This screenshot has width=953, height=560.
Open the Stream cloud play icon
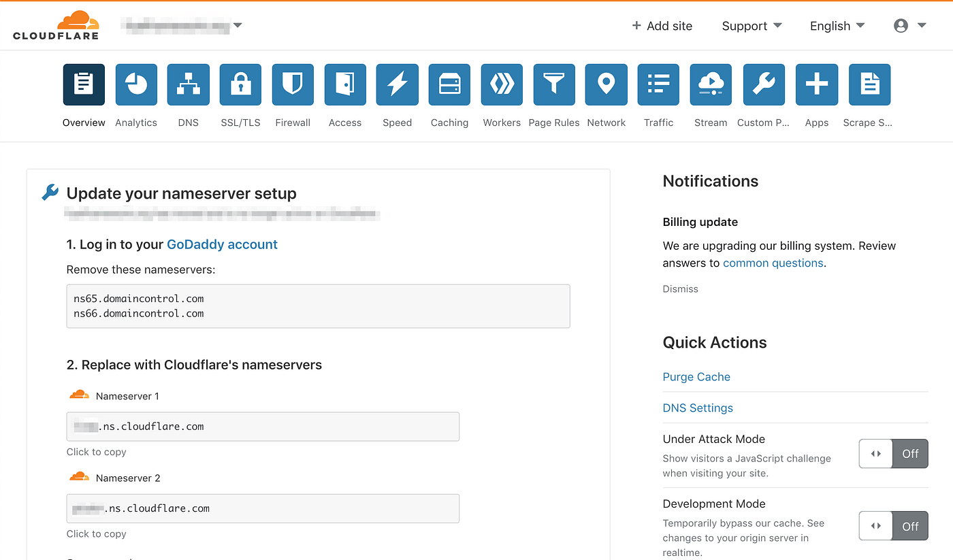[711, 84]
